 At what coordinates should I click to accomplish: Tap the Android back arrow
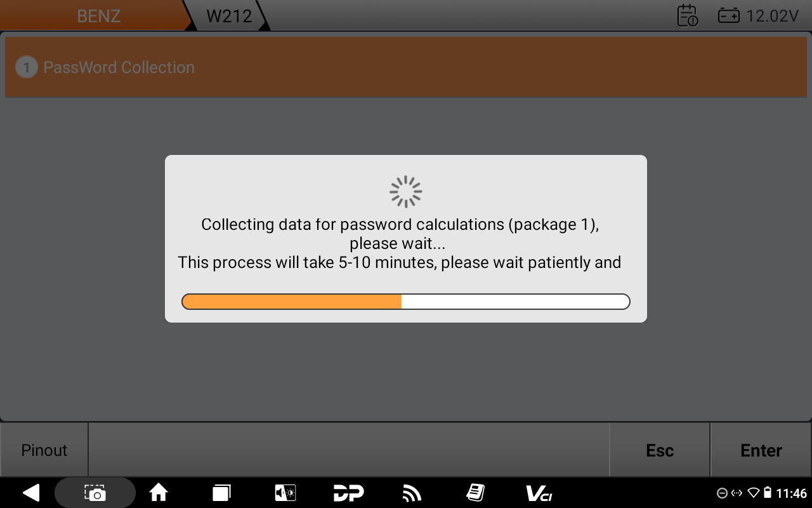(x=30, y=493)
